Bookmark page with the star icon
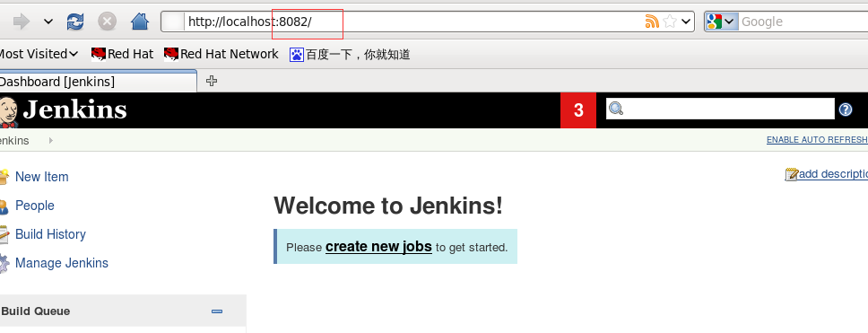Screen dimensions: 868x333 (x=670, y=22)
